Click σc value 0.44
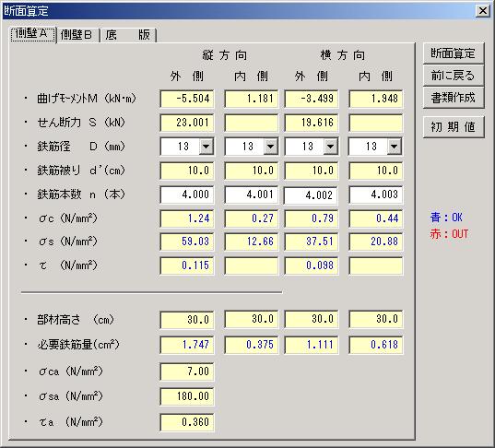 (x=376, y=218)
